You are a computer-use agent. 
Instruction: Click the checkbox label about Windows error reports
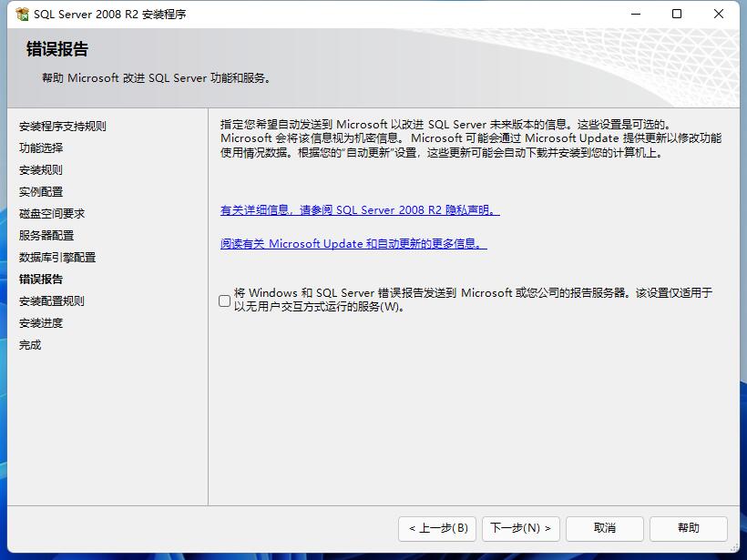[473, 300]
